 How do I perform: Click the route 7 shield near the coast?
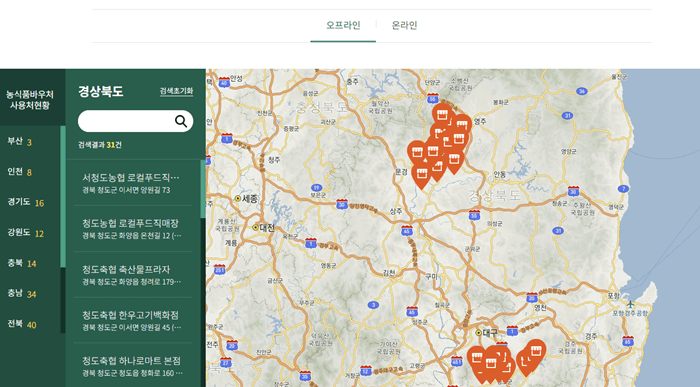[623, 189]
